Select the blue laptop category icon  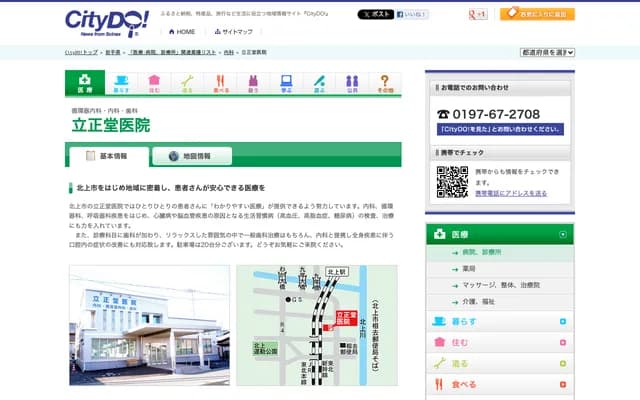pos(287,83)
